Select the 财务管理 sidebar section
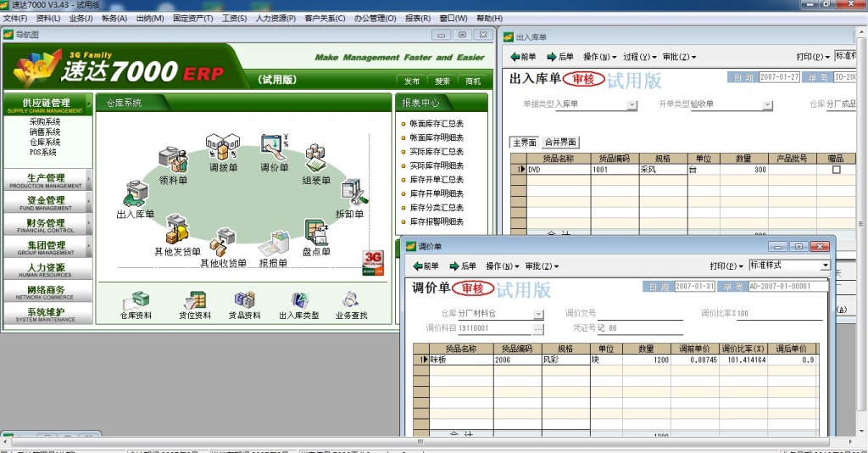868x453 pixels. click(x=47, y=225)
